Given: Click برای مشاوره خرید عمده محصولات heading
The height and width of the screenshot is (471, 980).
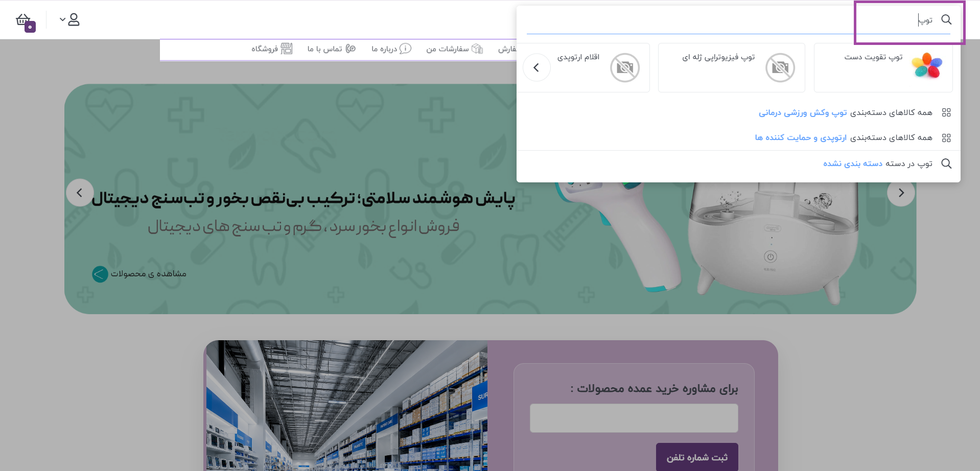Looking at the screenshot, I should tap(654, 389).
